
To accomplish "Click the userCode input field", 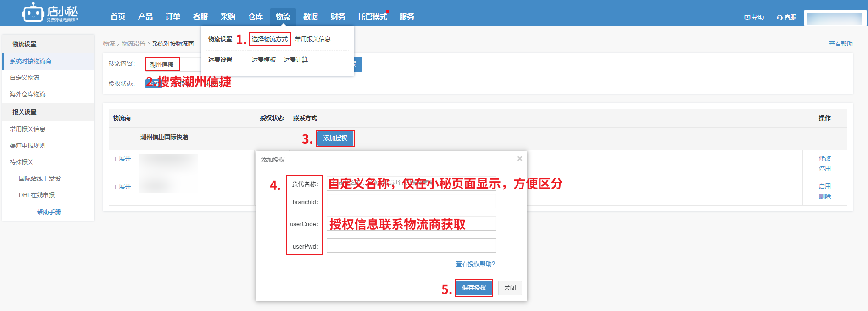I will tap(412, 223).
